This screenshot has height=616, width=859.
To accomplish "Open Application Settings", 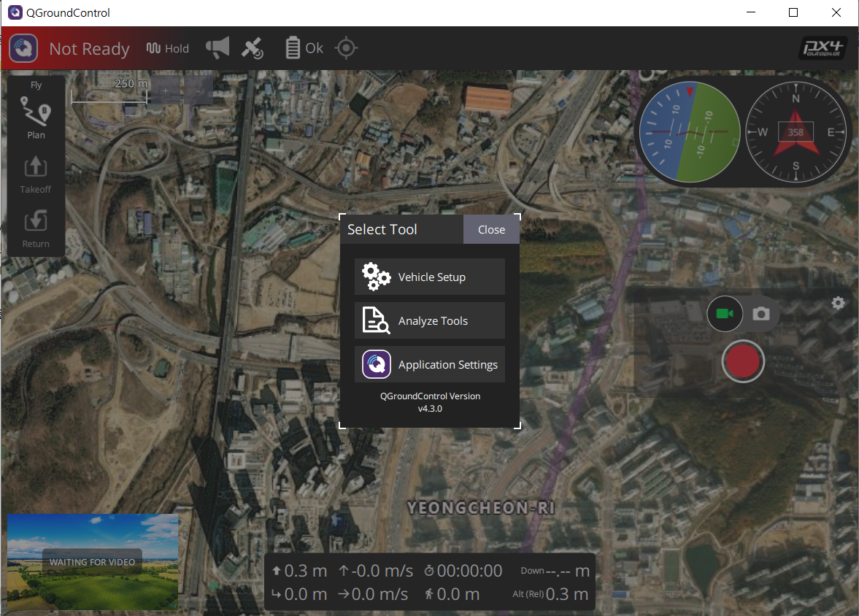I will (x=430, y=364).
